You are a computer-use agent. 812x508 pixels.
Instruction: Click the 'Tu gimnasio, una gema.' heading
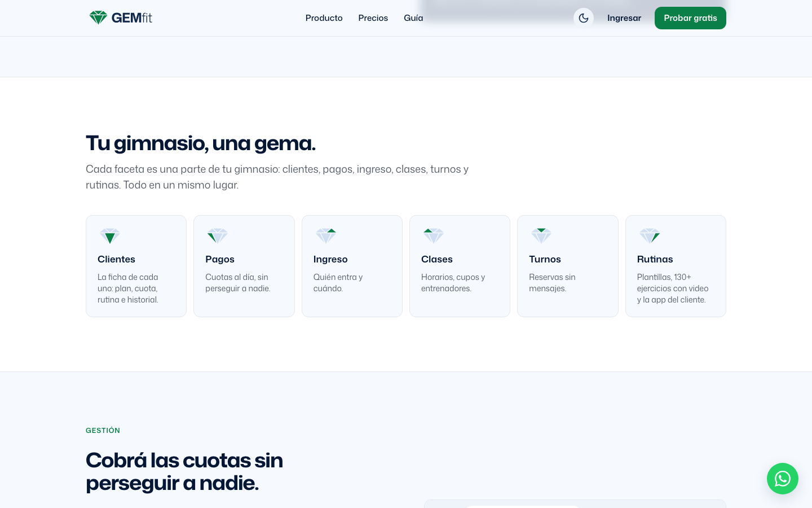(x=201, y=143)
